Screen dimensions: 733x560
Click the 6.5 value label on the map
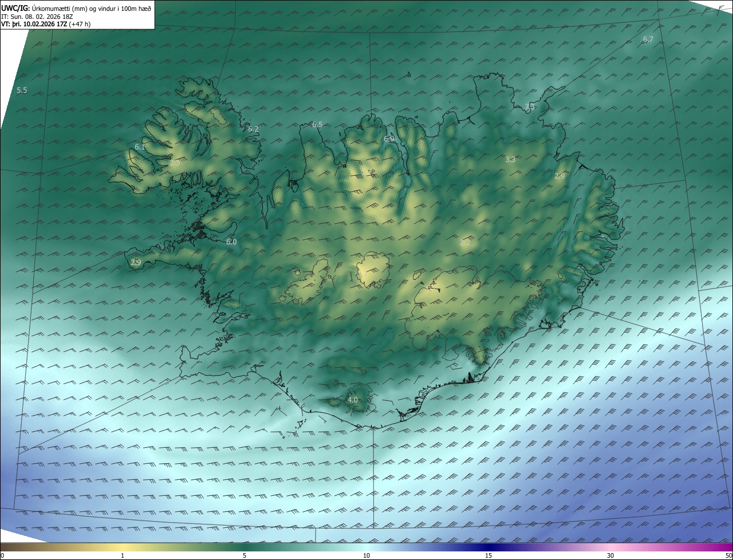[317, 125]
